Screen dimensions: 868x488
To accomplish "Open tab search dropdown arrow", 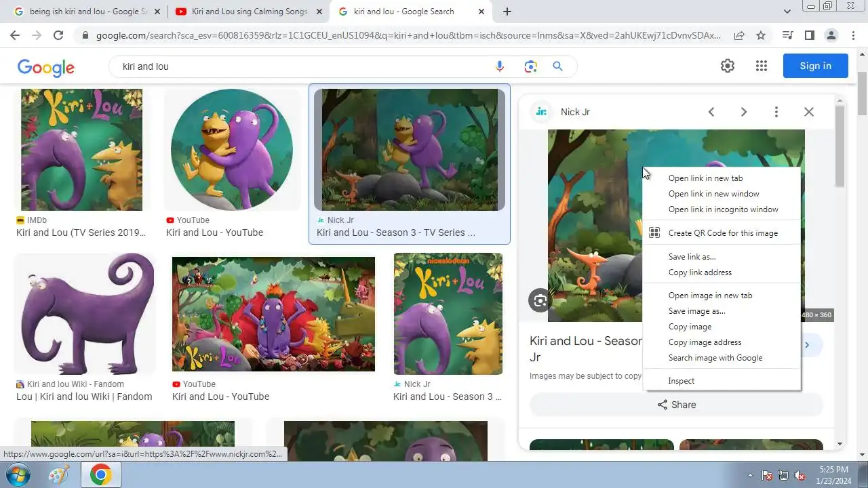I will [x=787, y=12].
